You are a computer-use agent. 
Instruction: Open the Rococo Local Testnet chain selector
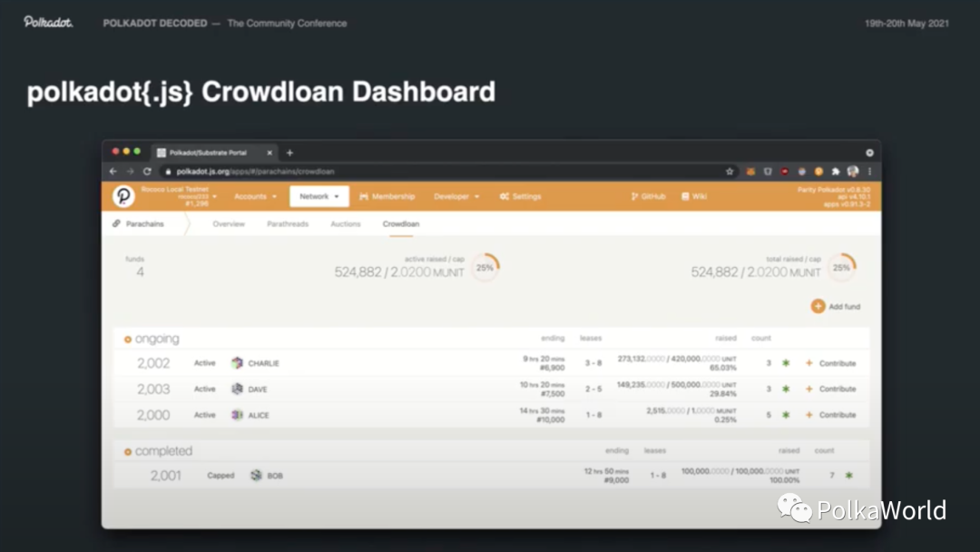click(x=178, y=195)
